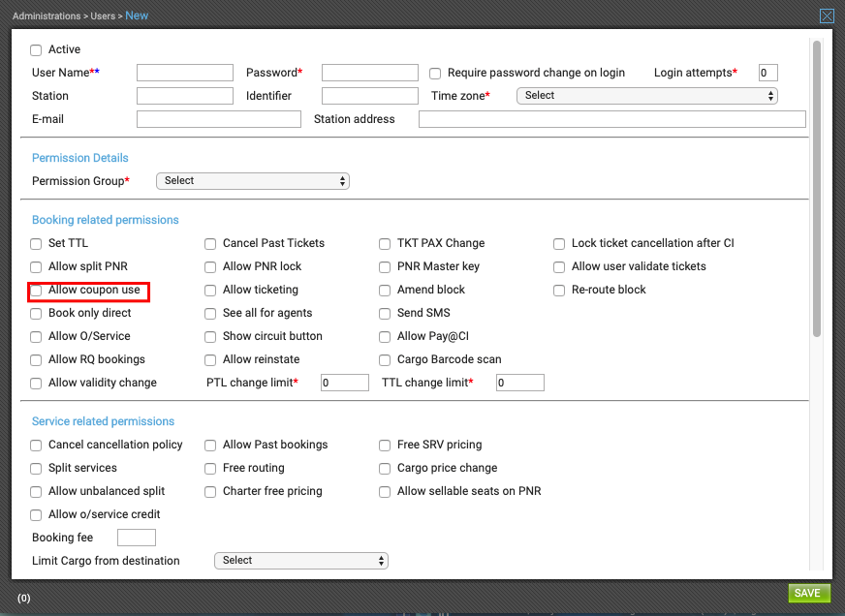Check Book only direct
Image resolution: width=845 pixels, height=616 pixels.
coord(36,314)
